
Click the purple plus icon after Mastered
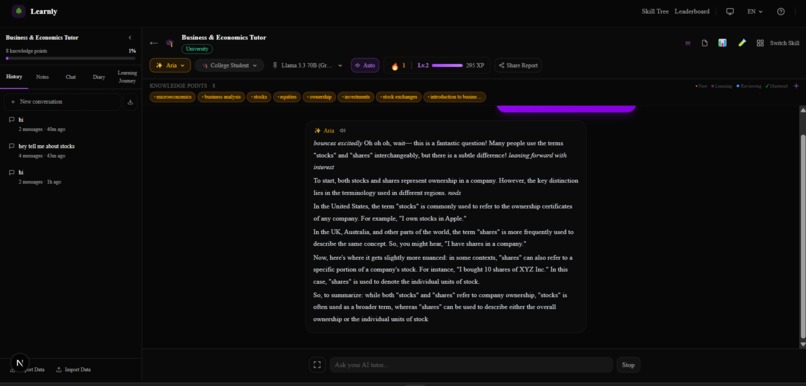point(796,86)
